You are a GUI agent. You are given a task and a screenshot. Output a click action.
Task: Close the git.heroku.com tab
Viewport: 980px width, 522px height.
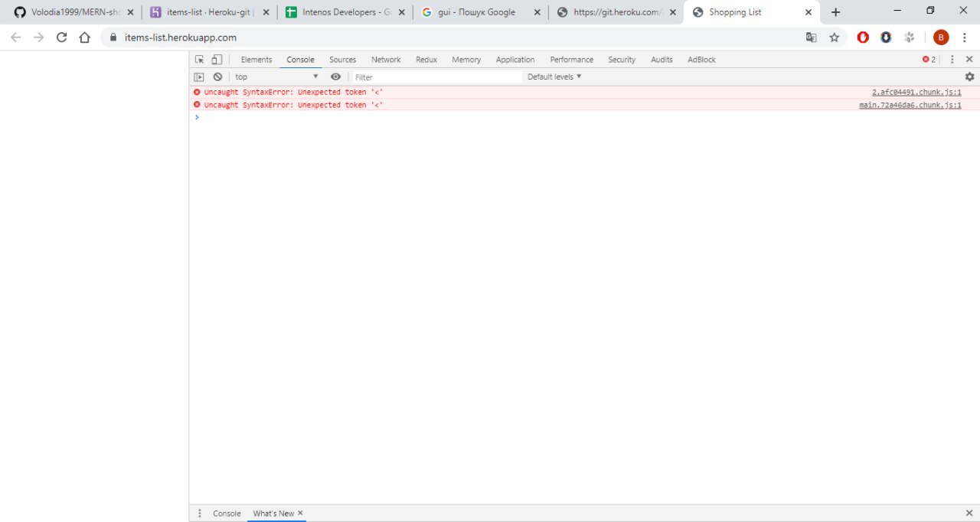pos(673,12)
